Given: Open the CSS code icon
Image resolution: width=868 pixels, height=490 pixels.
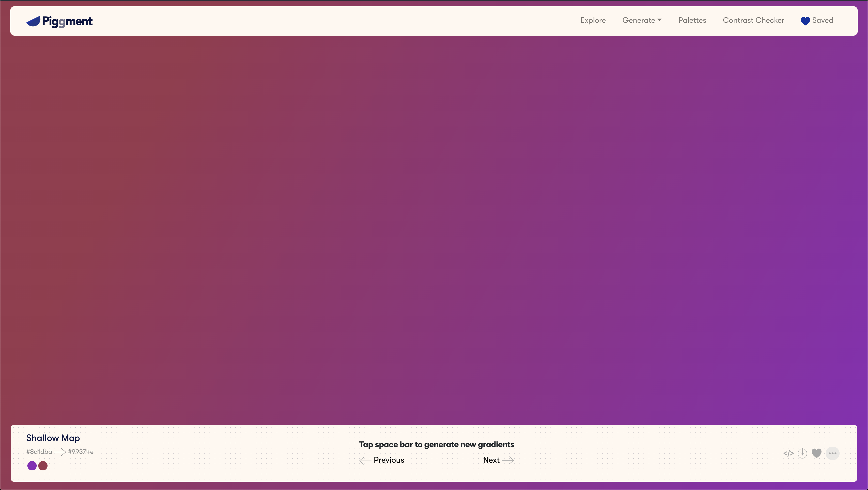Looking at the screenshot, I should click(788, 453).
